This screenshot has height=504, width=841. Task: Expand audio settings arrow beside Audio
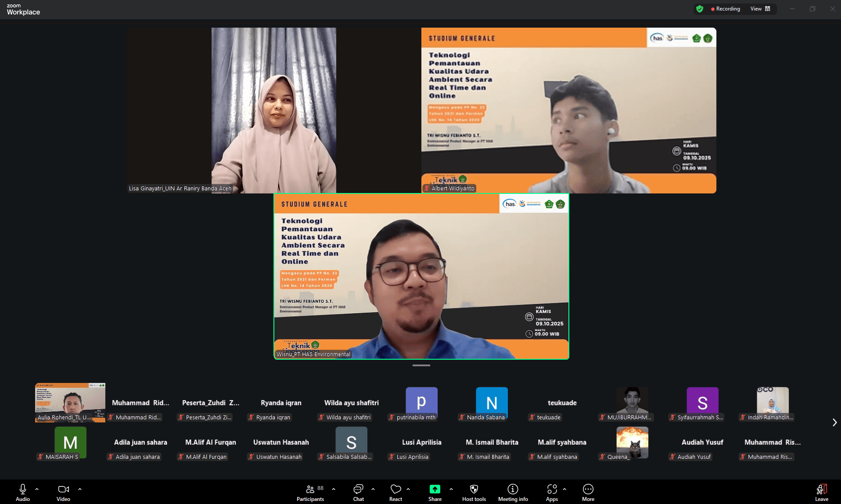[x=37, y=489]
